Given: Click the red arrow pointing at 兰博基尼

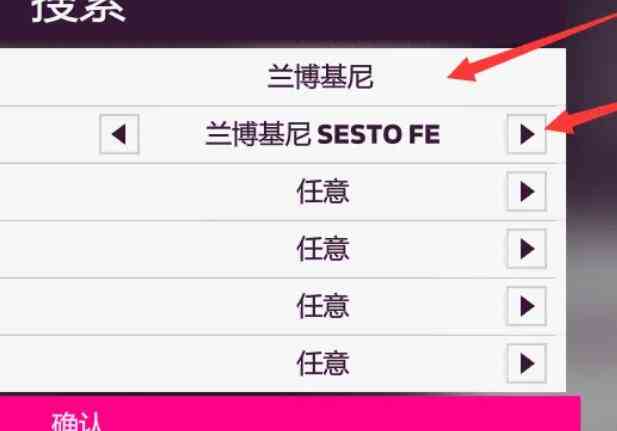Looking at the screenshot, I should tap(531, 43).
